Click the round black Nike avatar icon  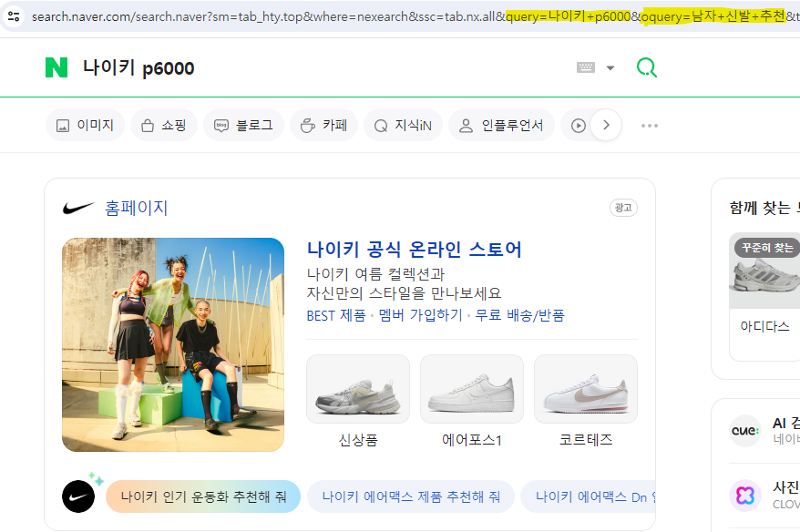point(78,496)
